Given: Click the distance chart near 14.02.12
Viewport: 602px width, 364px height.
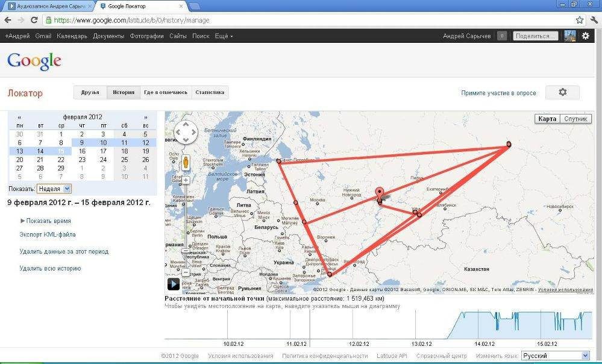Looking at the screenshot, I should [x=478, y=325].
